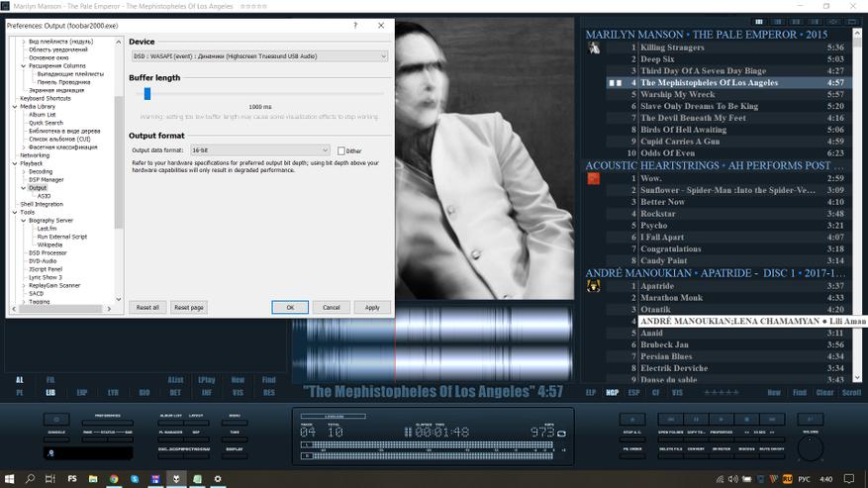Click the first layout icon above the playlist
The width and height of the screenshot is (868, 488).
pos(759,22)
